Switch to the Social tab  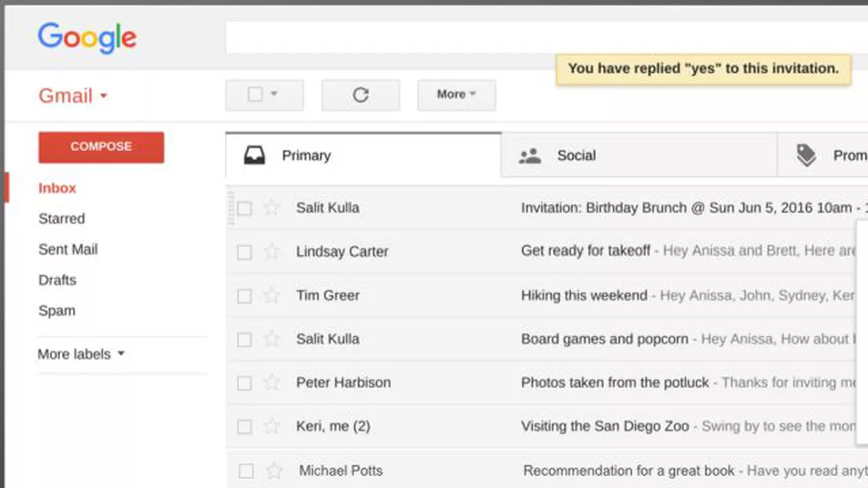tap(575, 156)
